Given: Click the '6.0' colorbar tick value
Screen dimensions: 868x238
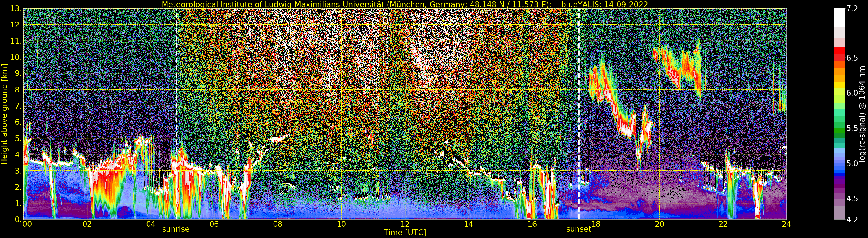Looking at the screenshot, I should 852,93.
